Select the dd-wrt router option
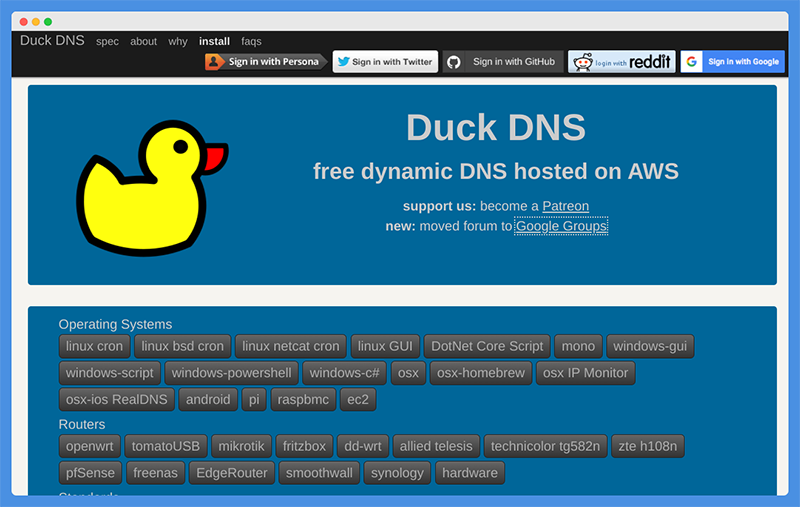This screenshot has width=800, height=507. [363, 446]
